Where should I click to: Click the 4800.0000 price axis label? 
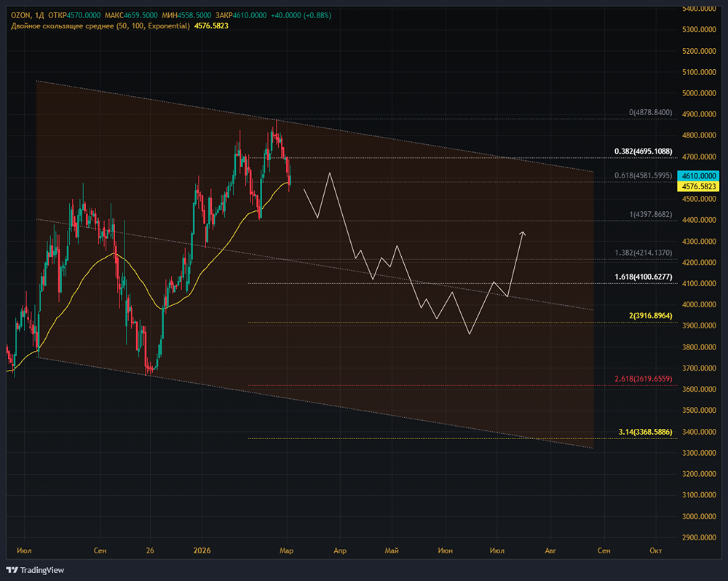[x=699, y=135]
